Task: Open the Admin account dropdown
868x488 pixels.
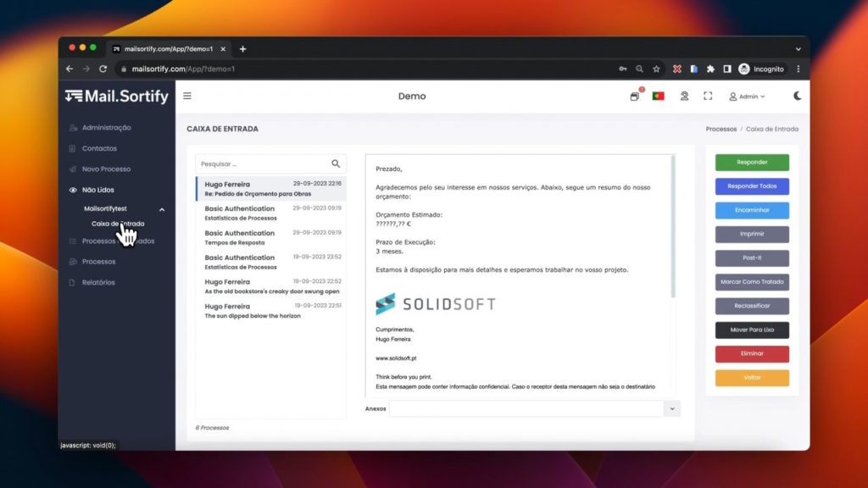Action: click(x=746, y=96)
